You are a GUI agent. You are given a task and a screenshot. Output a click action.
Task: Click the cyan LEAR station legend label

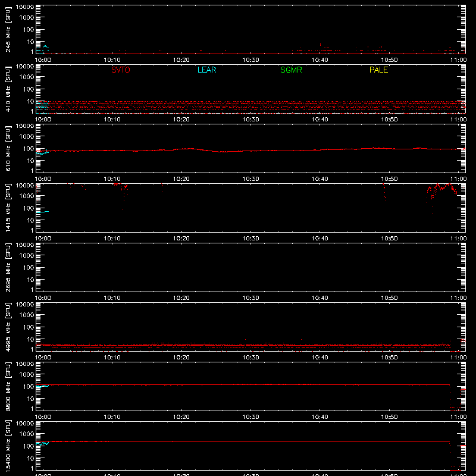pos(206,70)
